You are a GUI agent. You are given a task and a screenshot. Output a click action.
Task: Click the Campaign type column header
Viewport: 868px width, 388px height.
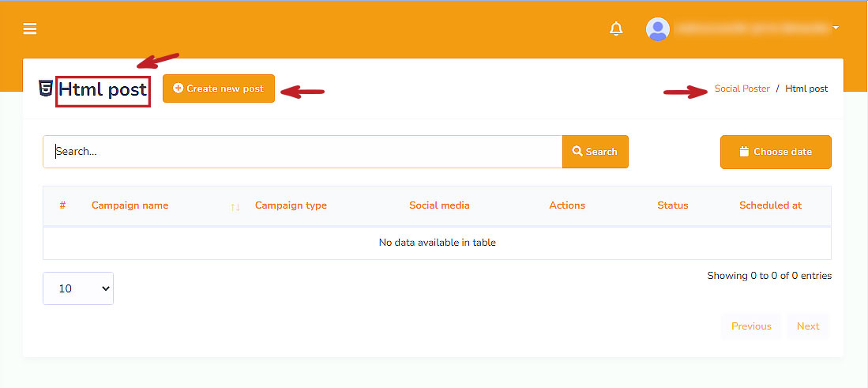(291, 205)
